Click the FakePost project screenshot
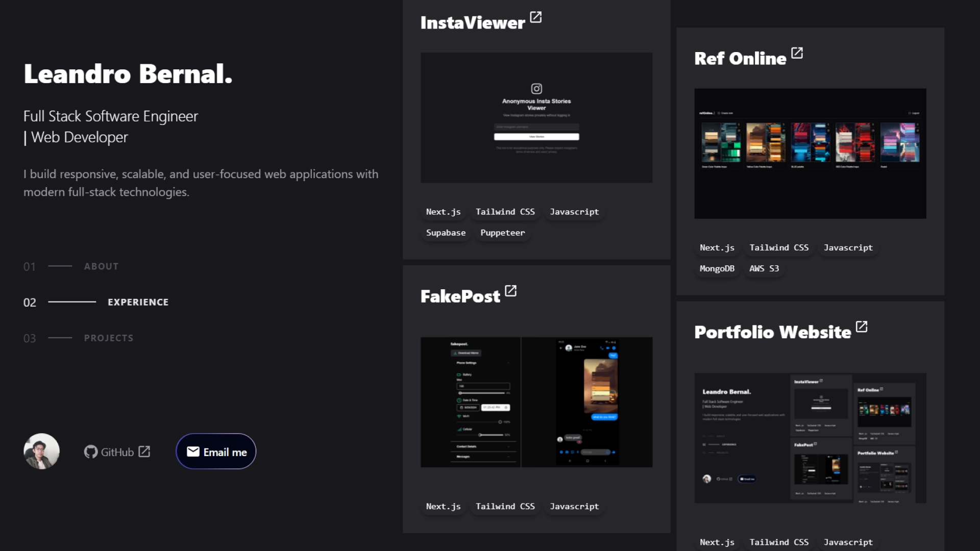Screen dimensions: 980x551 coord(536,402)
